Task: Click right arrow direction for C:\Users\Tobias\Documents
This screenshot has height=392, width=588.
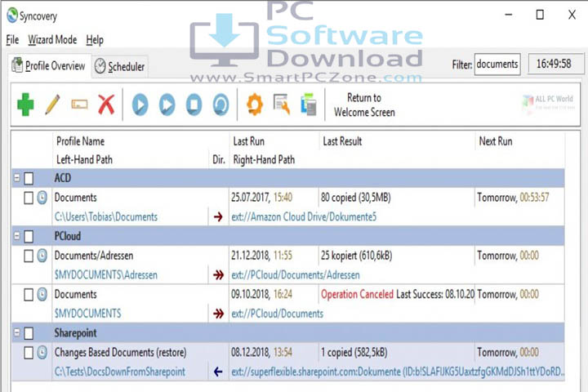Action: click(x=218, y=216)
